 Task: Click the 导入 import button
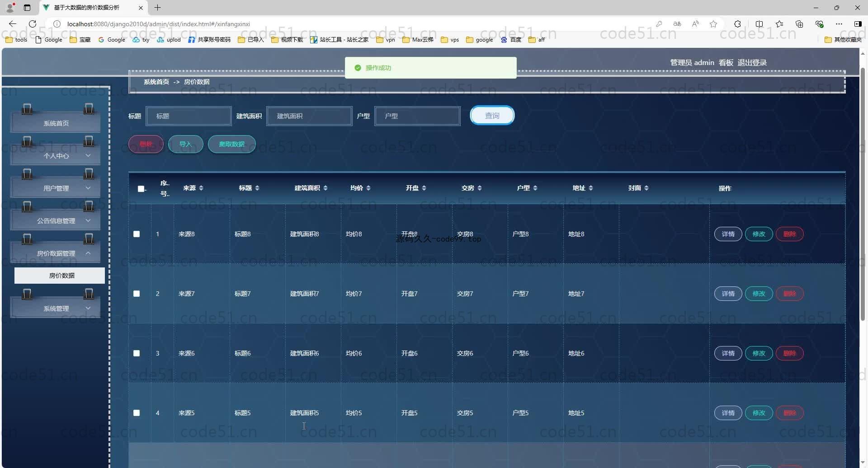pyautogui.click(x=185, y=144)
